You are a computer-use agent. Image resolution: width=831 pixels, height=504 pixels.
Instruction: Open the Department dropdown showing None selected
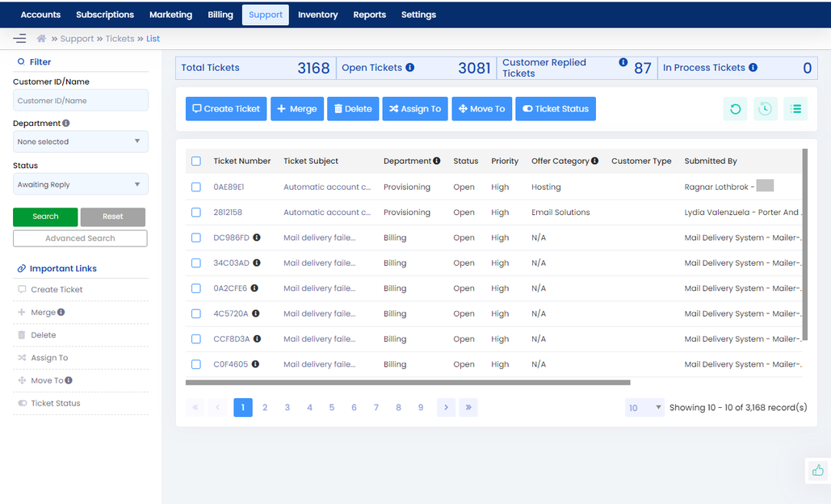click(x=80, y=141)
